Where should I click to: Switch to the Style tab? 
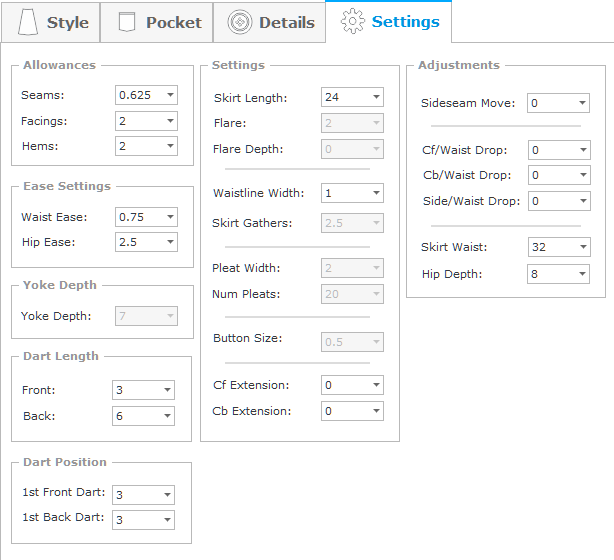(x=51, y=22)
